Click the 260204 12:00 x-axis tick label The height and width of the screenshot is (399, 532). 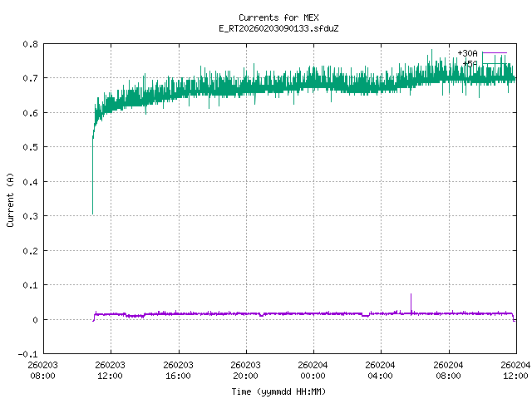tap(515, 370)
